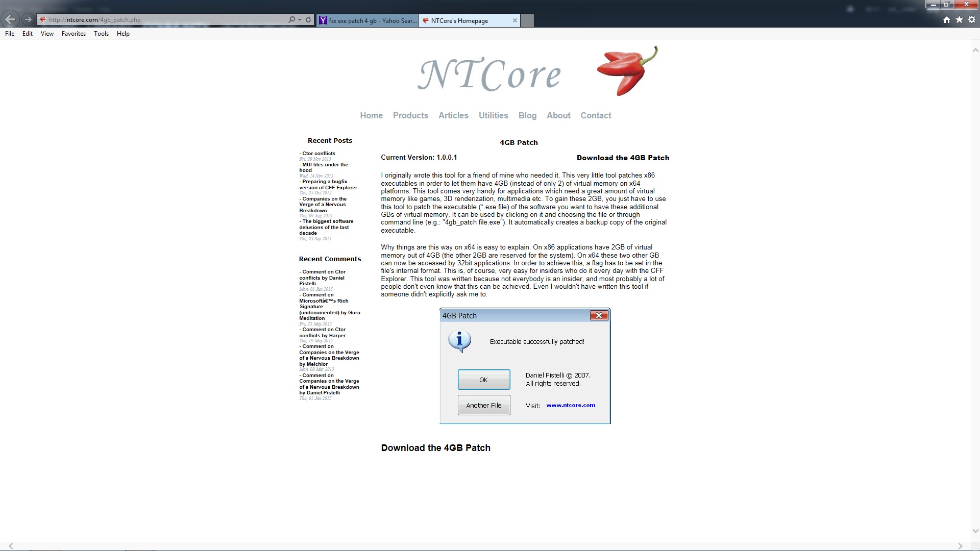Click the address bar search magnifier icon
Image resolution: width=980 pixels, height=551 pixels.
291,20
